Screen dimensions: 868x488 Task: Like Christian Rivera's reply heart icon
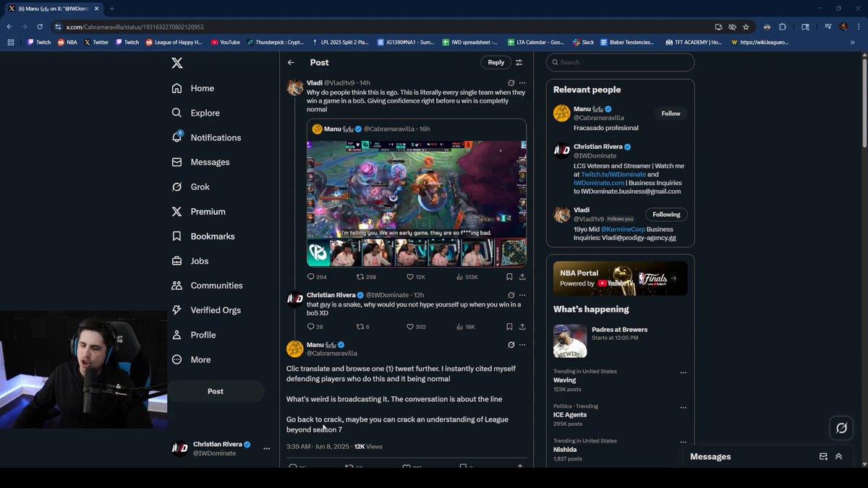(x=410, y=326)
